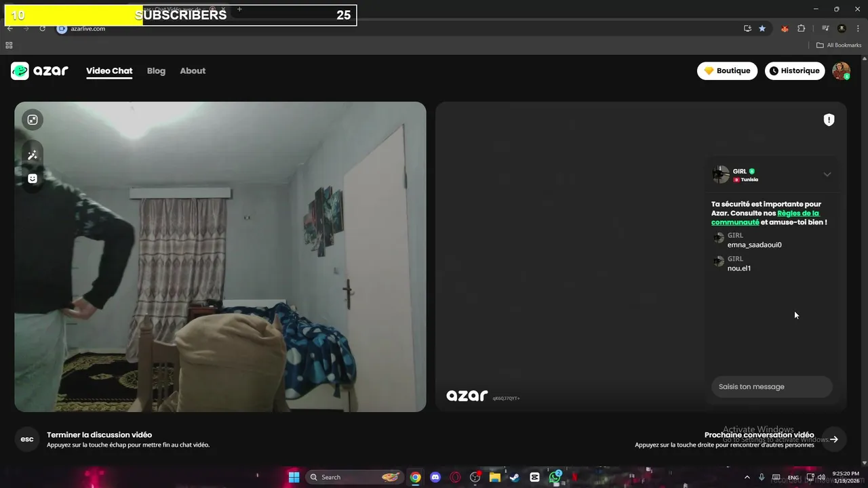Click the taskbar microphone icon
The image size is (868, 488).
[x=762, y=477]
